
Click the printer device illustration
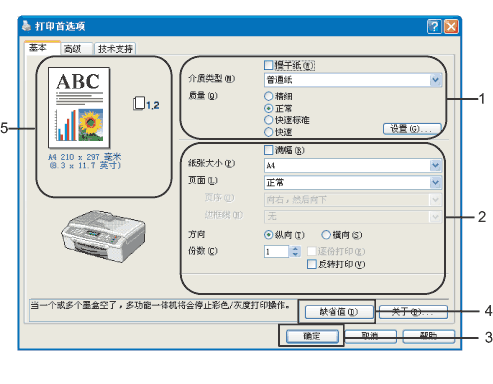point(103,235)
